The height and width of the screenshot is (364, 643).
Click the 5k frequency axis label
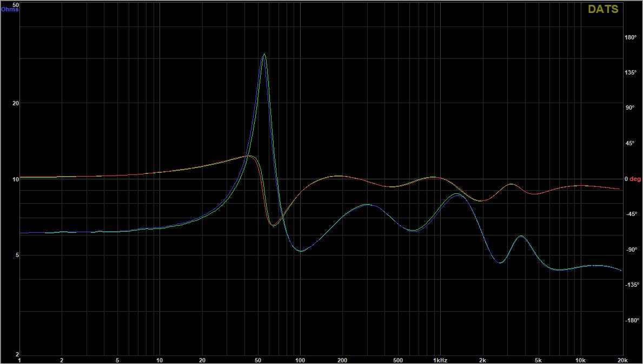click(x=538, y=360)
